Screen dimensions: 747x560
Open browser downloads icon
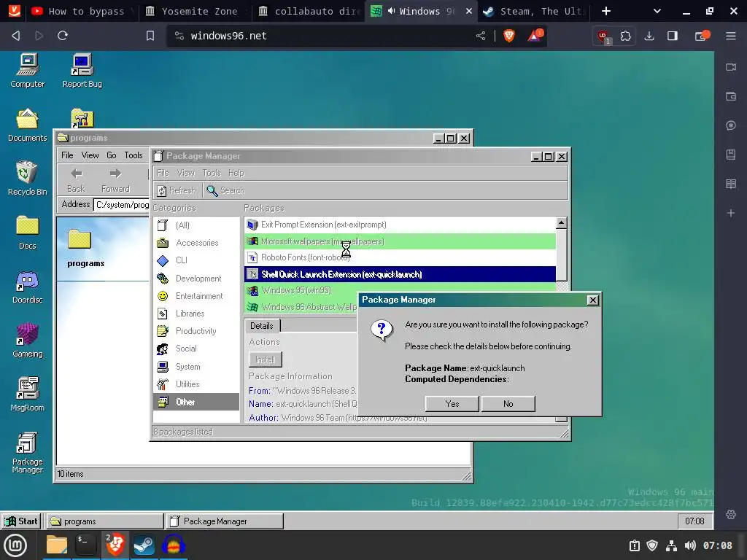[x=649, y=36]
